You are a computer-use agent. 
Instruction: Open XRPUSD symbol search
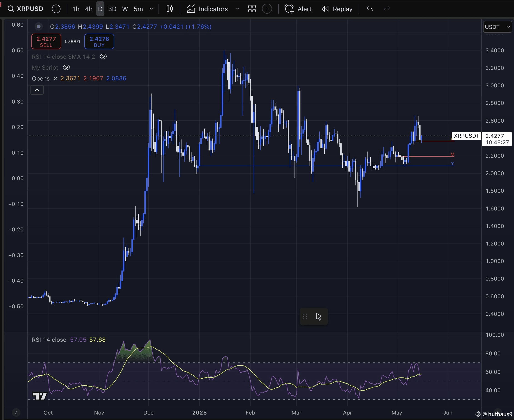tap(25, 9)
